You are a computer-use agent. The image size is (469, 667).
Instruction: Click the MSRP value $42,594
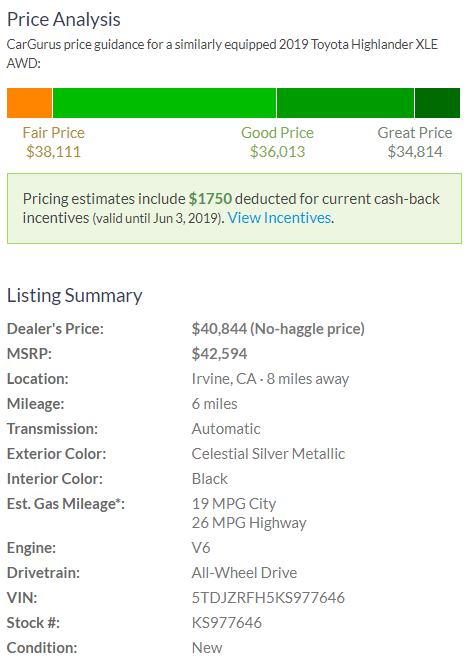pyautogui.click(x=219, y=354)
